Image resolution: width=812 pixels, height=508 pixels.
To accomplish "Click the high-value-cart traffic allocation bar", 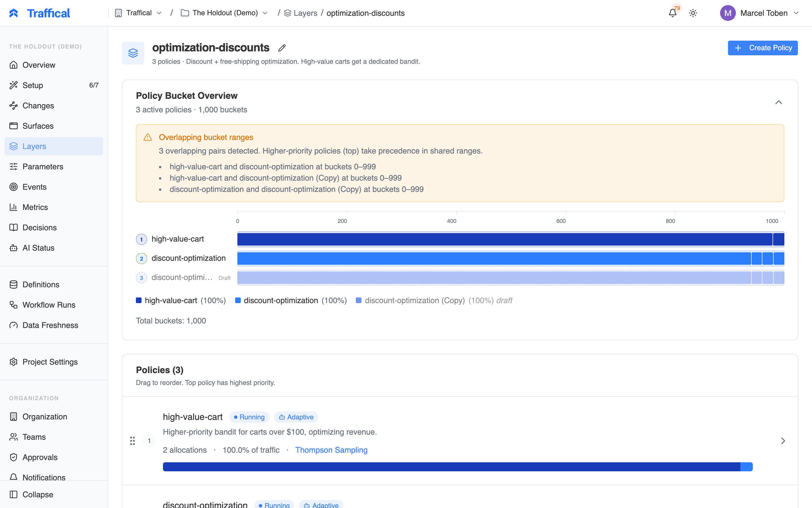I will (x=458, y=467).
